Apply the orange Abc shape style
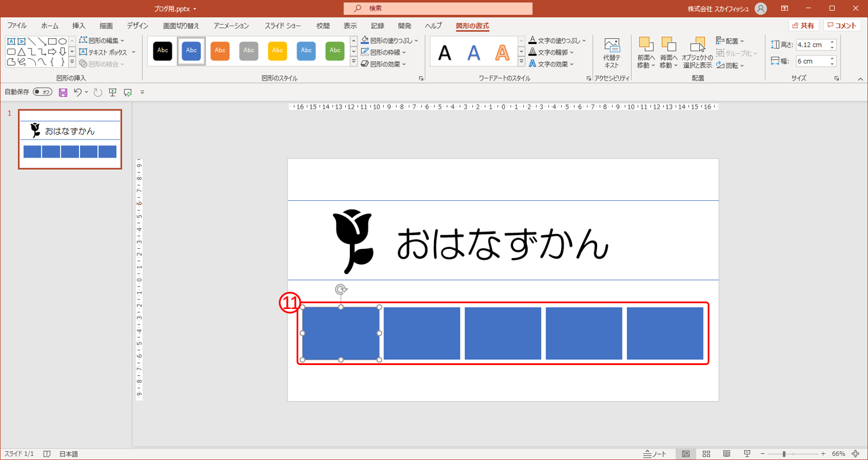Image resolution: width=868 pixels, height=460 pixels. click(220, 51)
